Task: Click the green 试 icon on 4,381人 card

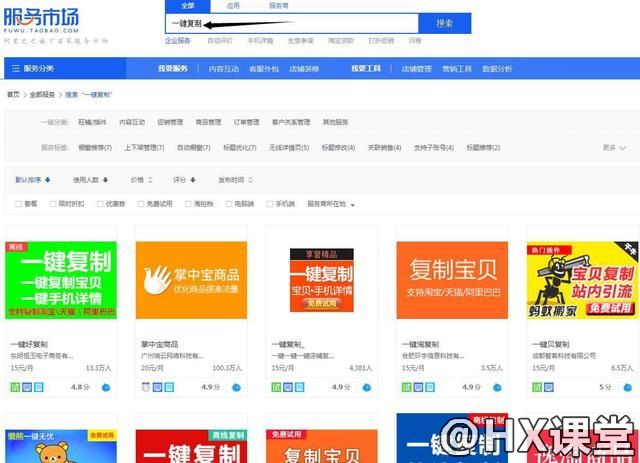Action: pyautogui.click(x=276, y=387)
